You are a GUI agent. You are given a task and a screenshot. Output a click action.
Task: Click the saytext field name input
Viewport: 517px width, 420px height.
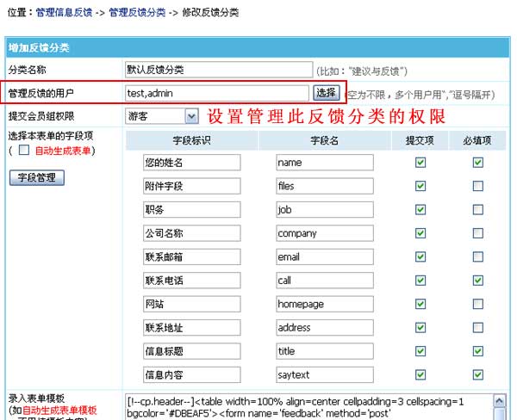pyautogui.click(x=325, y=375)
